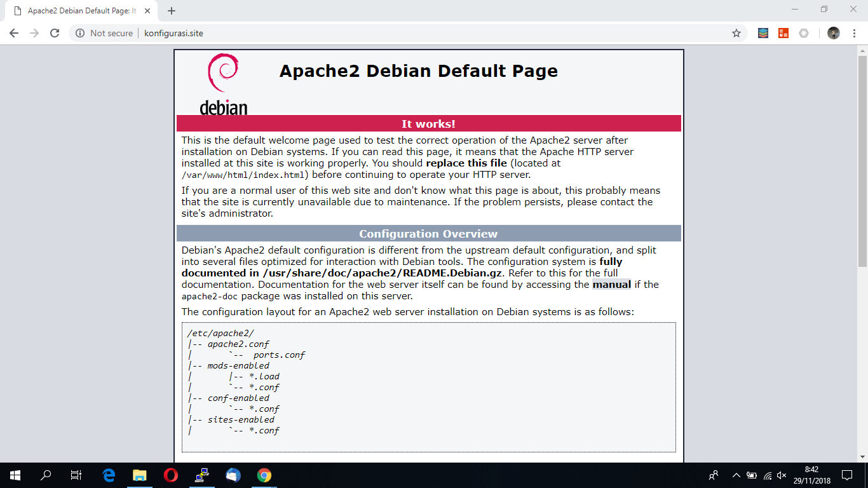Click "/etc/apache2/" in the config tree
The width and height of the screenshot is (868, 488).
[220, 333]
